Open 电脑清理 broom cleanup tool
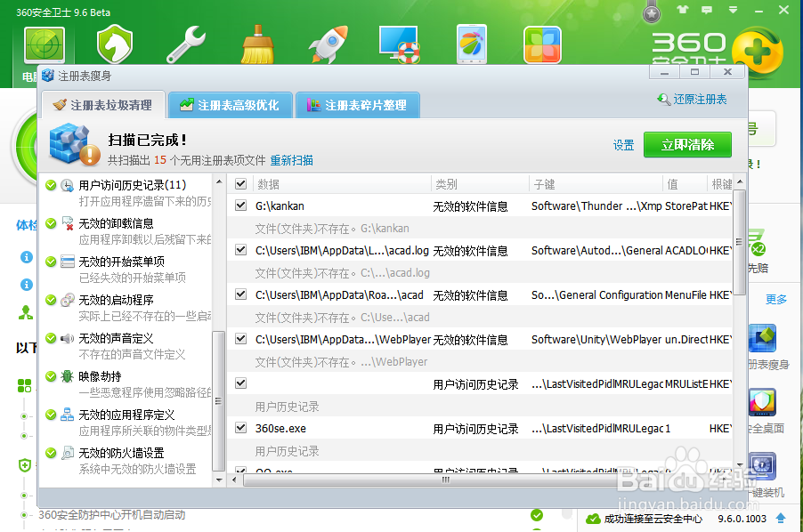The height and width of the screenshot is (532, 803). (256, 44)
